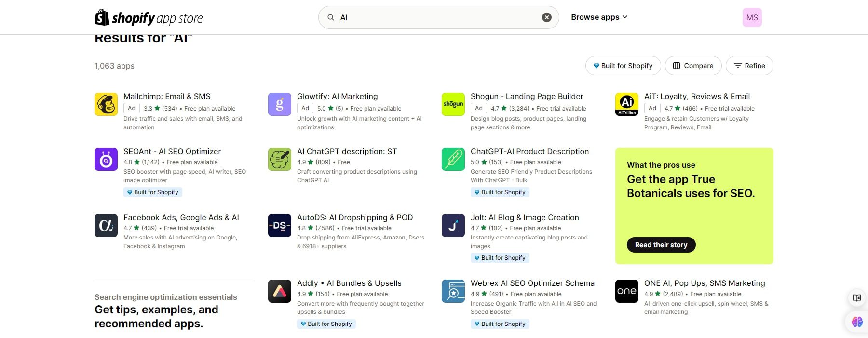This screenshot has width=868, height=338.
Task: Click the Glowtify purple app icon
Action: pos(280,104)
